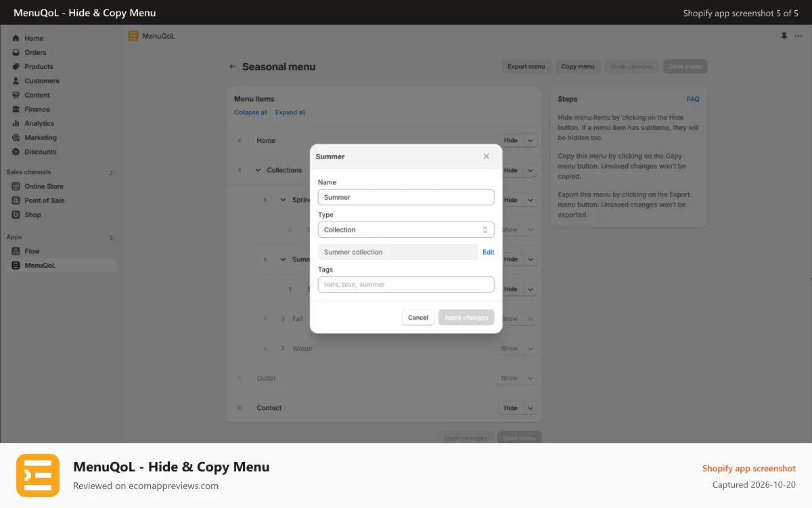This screenshot has width=812, height=508.
Task: Close the Summer dialog with the X icon
Action: pyautogui.click(x=486, y=156)
